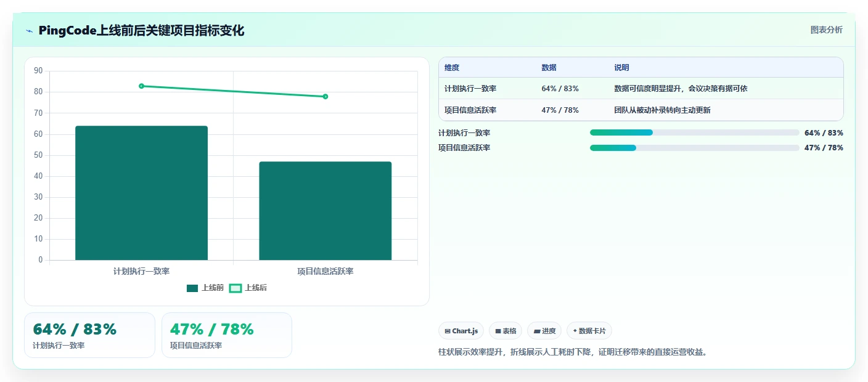Select the 进度 tag chip
Image resolution: width=868 pixels, height=382 pixels.
point(544,331)
